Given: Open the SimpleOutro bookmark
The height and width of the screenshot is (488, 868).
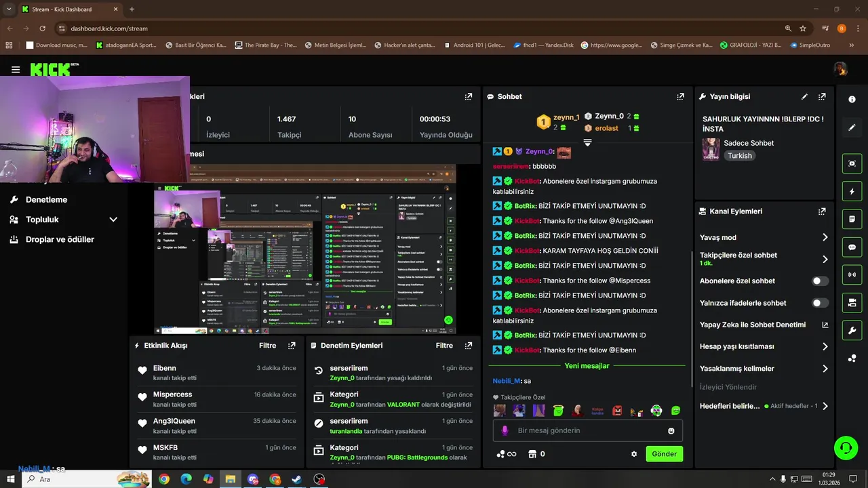Looking at the screenshot, I should coord(809,45).
